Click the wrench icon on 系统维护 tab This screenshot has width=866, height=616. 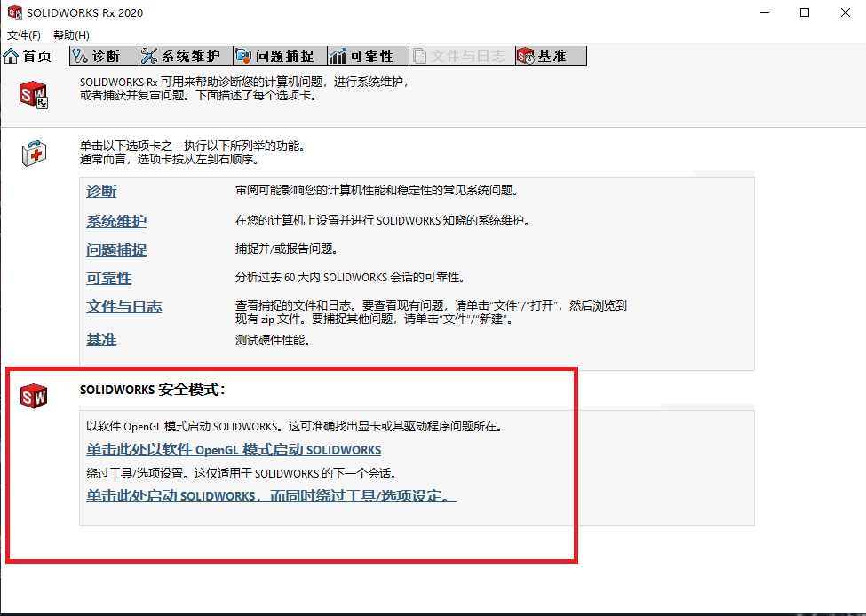point(149,56)
